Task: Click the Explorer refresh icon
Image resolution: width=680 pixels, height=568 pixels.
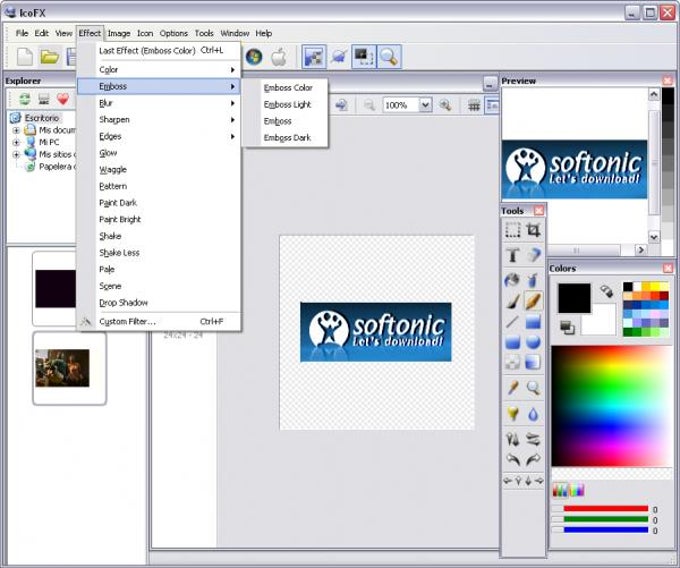Action: click(25, 99)
